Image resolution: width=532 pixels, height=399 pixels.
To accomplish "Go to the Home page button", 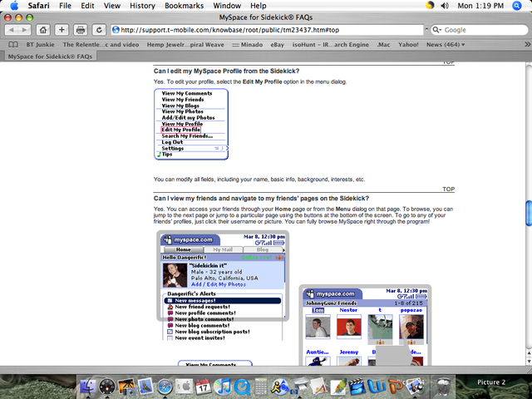I will (x=42, y=30).
